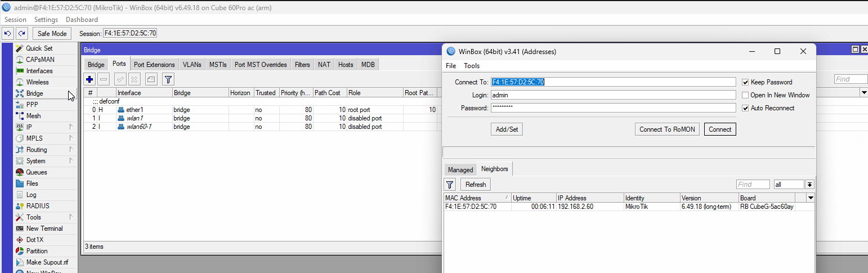Click the Connect button
The height and width of the screenshot is (273, 868).
coord(720,129)
